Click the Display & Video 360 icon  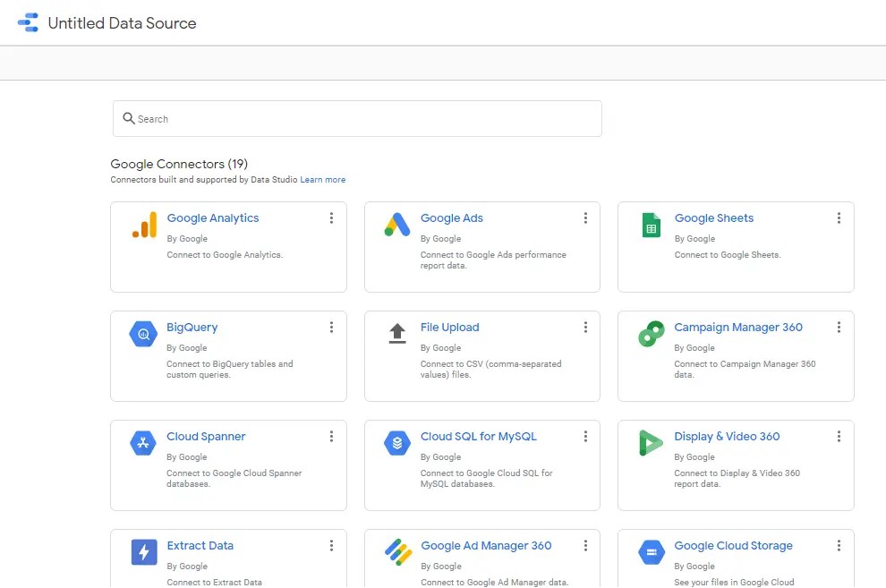(x=651, y=443)
